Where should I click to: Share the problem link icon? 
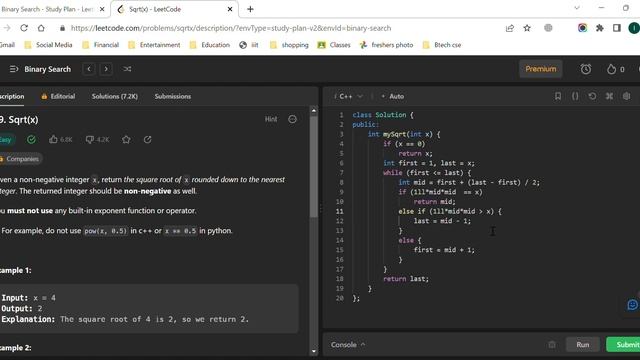pos(147,140)
